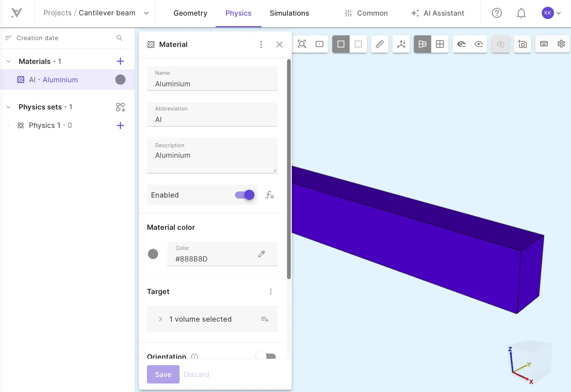The image size is (571, 392).
Task: Click the Material color grey swatch
Action: 153,254
